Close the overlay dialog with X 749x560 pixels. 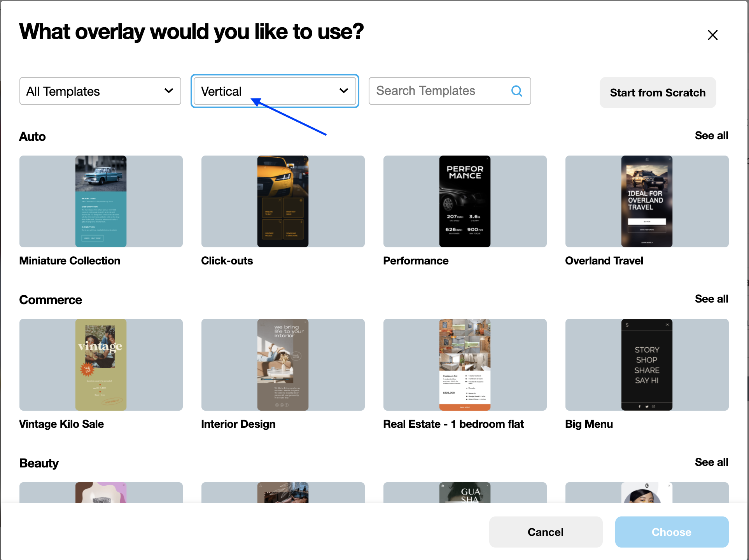712,35
